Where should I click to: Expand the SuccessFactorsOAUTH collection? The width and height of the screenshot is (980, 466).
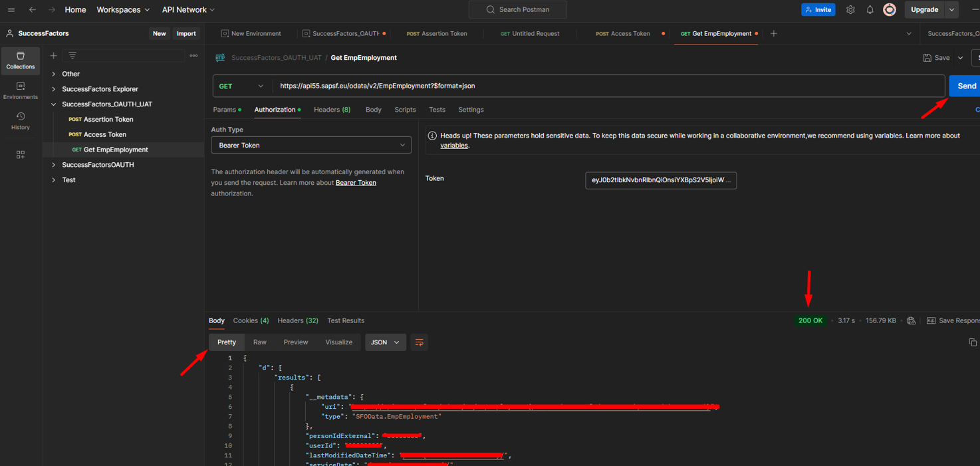[54, 165]
